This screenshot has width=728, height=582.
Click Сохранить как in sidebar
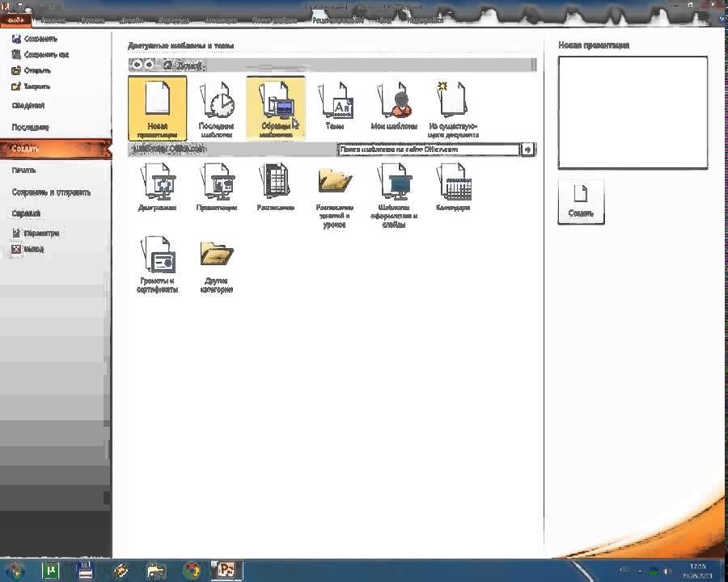pos(40,55)
